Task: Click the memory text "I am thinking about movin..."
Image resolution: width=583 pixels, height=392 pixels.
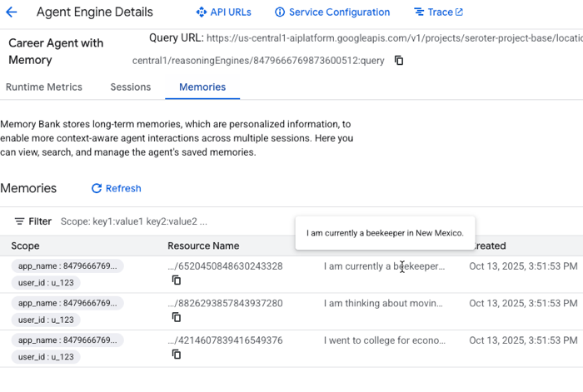Action: pos(384,303)
